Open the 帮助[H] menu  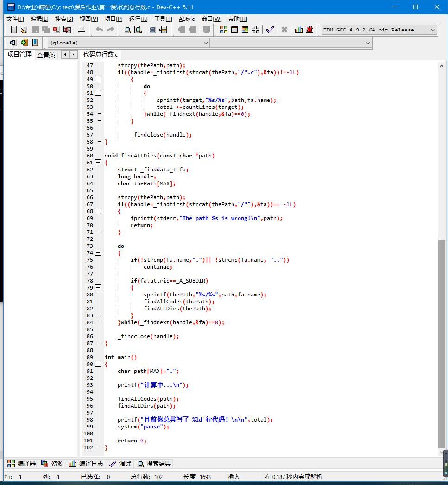tap(238, 19)
